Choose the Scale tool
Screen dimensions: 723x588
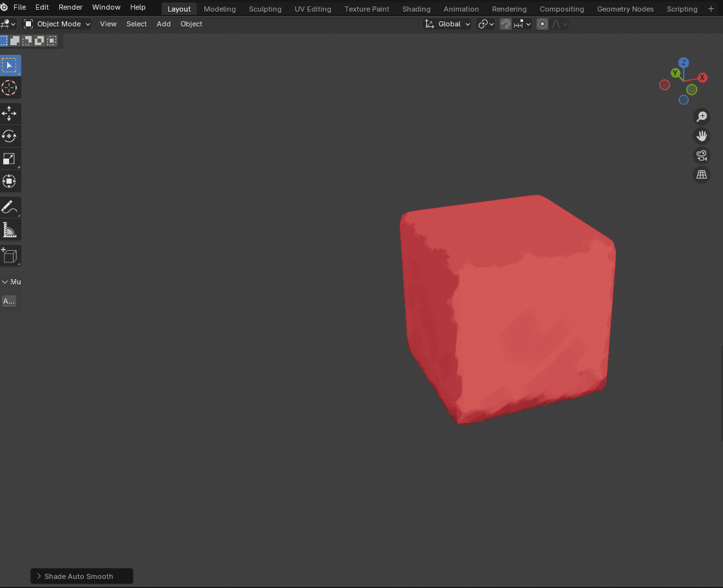(10, 159)
